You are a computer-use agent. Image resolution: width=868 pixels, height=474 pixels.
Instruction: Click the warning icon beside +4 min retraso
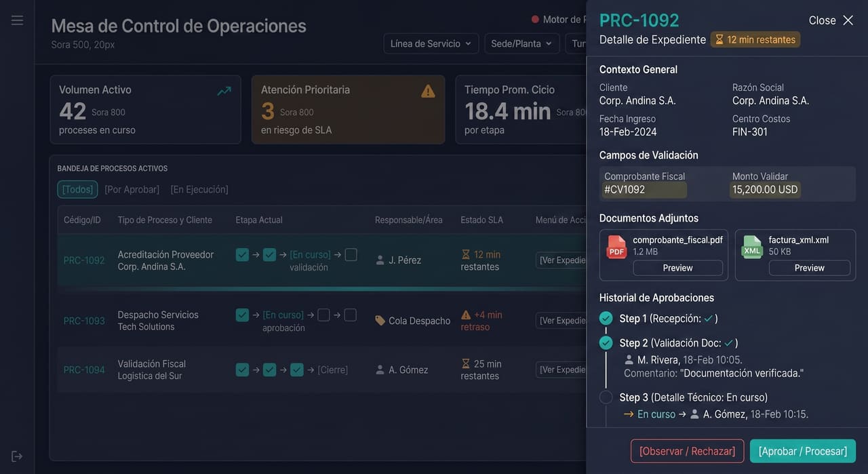[x=465, y=315]
